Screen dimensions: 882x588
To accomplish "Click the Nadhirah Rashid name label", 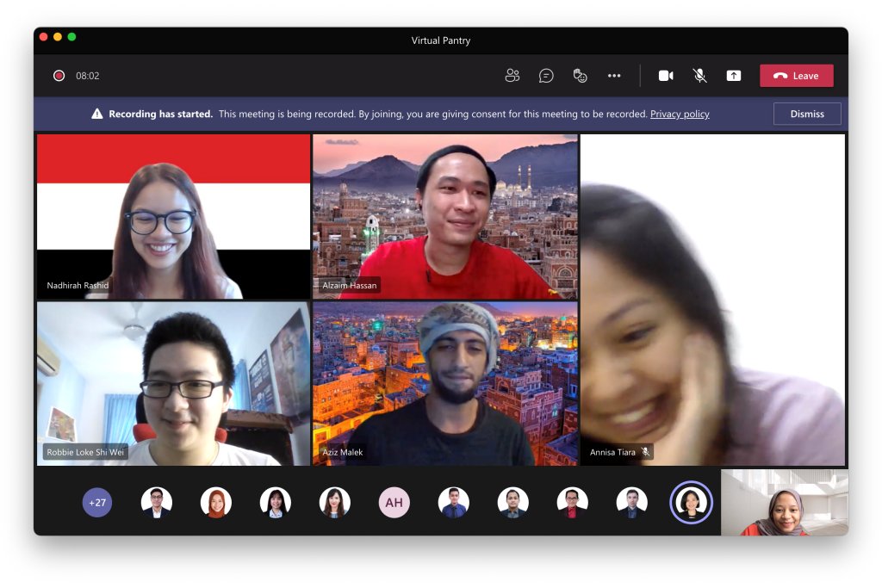I will click(x=78, y=285).
